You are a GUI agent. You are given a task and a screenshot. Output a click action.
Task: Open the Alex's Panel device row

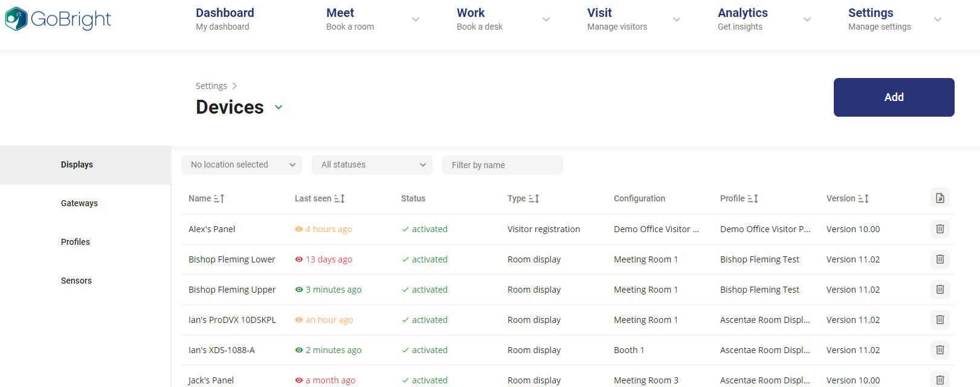pos(568,229)
